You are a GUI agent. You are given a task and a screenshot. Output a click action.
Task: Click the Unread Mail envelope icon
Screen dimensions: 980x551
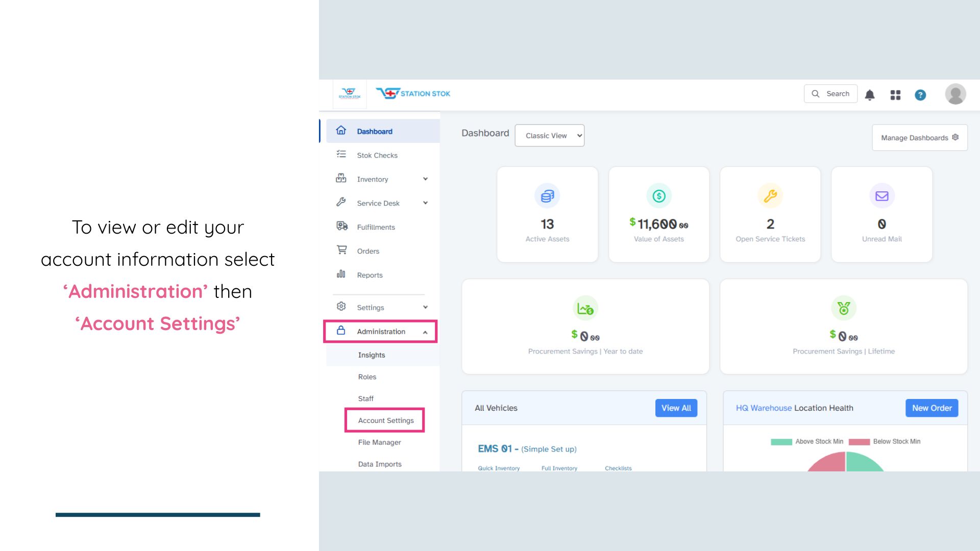tap(881, 196)
